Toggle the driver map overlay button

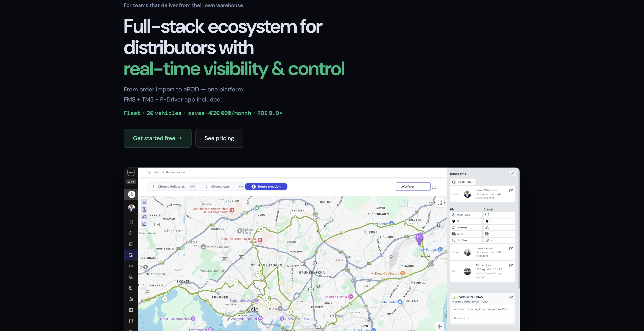[x=144, y=209]
